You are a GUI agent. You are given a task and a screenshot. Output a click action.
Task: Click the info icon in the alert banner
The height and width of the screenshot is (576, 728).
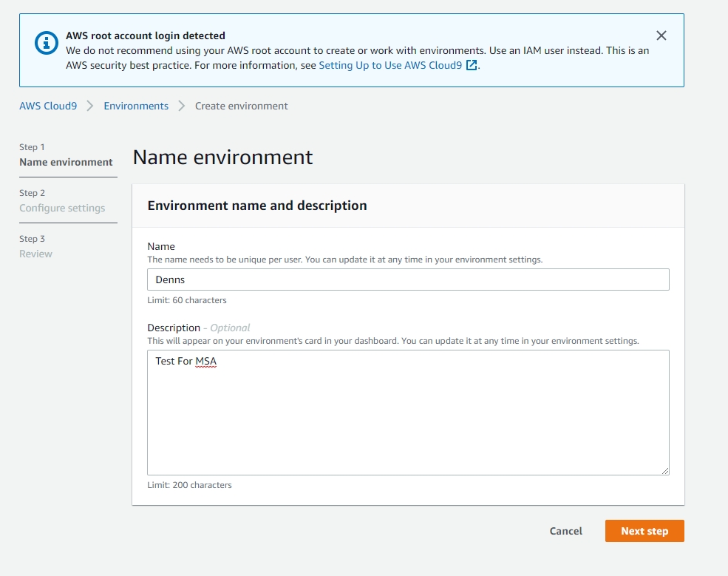[x=47, y=43]
